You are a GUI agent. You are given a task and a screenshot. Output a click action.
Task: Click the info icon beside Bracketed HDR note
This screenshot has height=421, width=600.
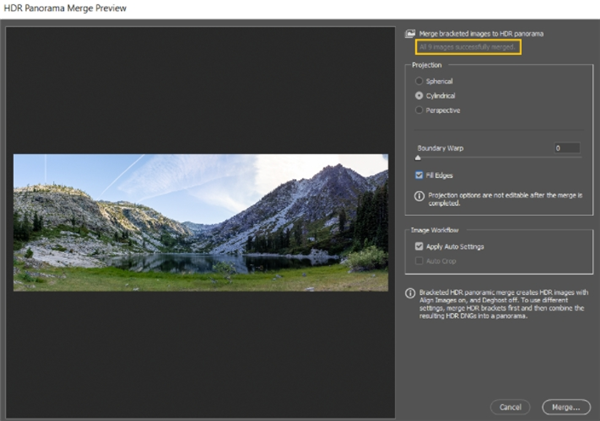click(411, 294)
